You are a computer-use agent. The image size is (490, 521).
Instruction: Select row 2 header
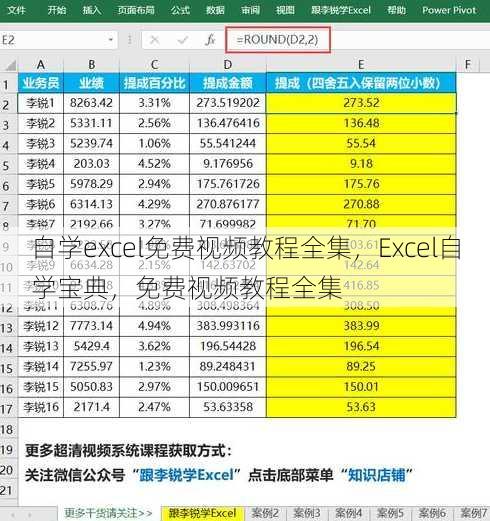point(8,105)
